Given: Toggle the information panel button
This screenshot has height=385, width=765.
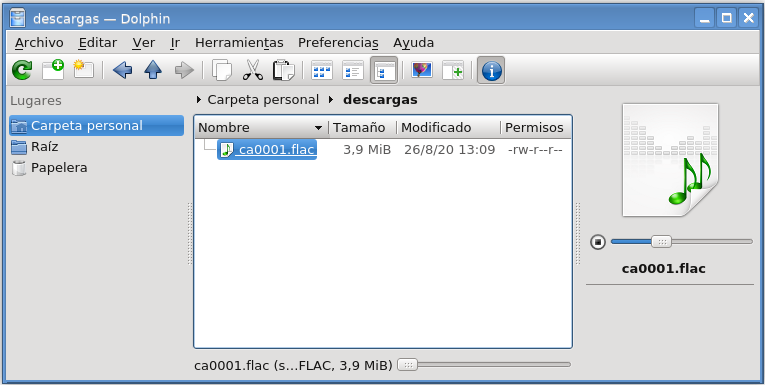Looking at the screenshot, I should [491, 70].
